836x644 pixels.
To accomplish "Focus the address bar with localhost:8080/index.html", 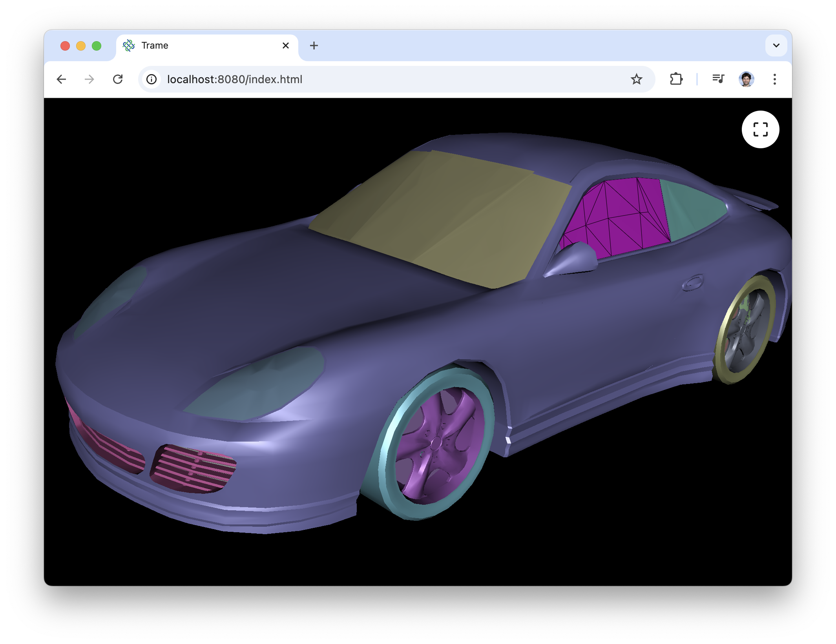I will pos(396,79).
